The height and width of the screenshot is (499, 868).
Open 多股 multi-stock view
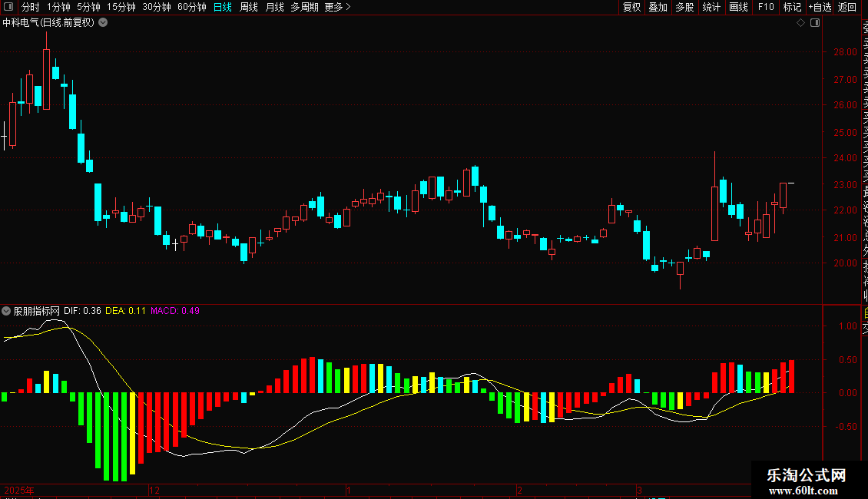coord(684,7)
